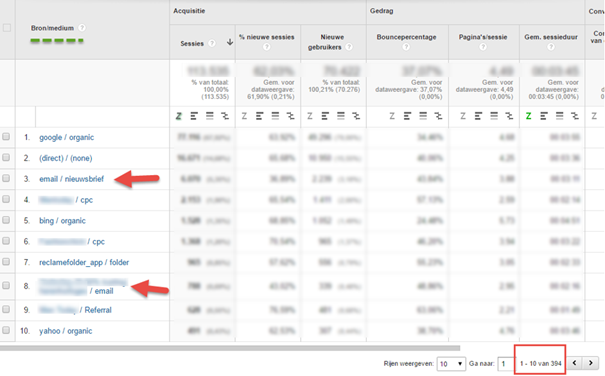
Task: Open the bing / organic source link
Action: 62,220
